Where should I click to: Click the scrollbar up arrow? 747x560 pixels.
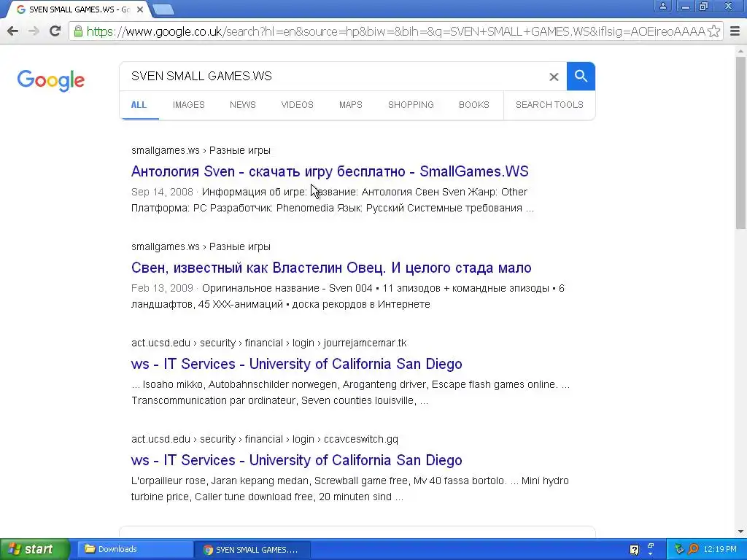[740, 50]
